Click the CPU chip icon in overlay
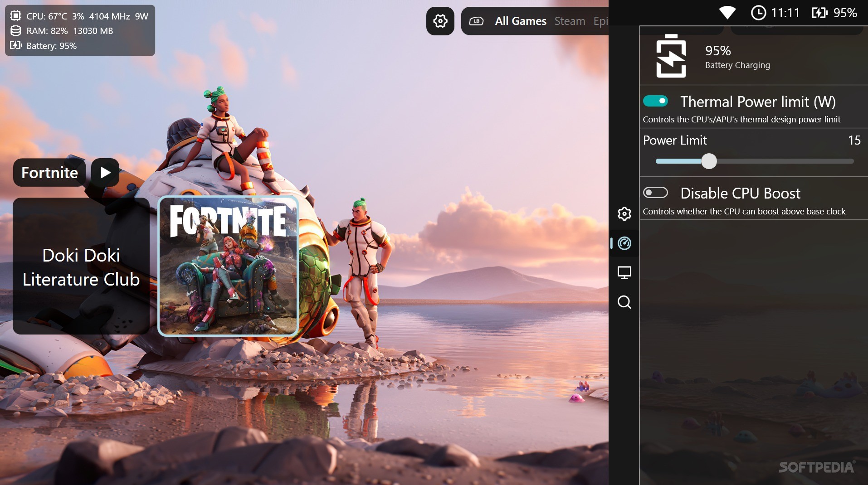Screen dimensions: 868x485 15,16
